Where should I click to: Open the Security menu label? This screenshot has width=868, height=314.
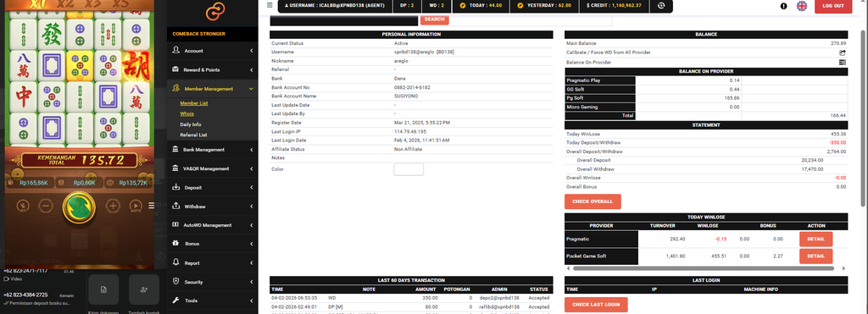(x=193, y=282)
